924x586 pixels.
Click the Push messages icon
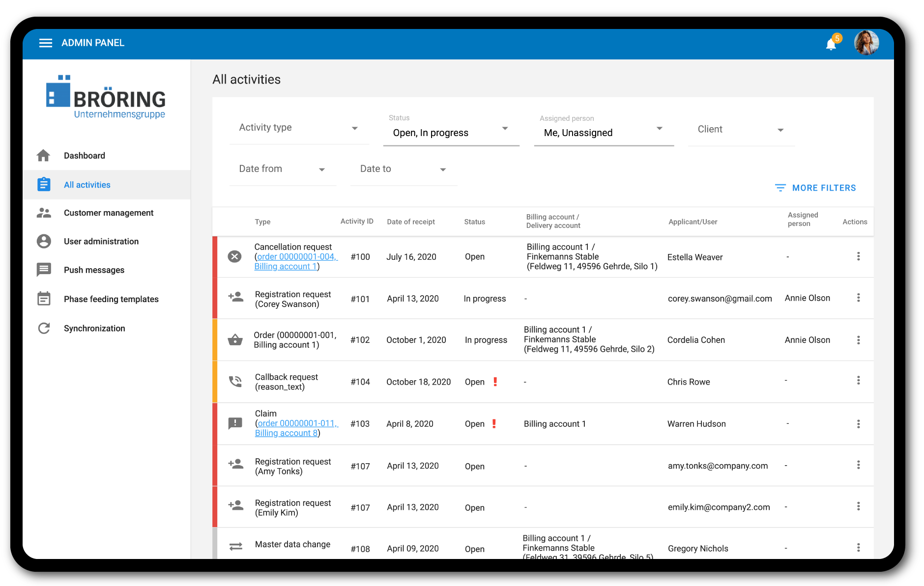(x=44, y=270)
